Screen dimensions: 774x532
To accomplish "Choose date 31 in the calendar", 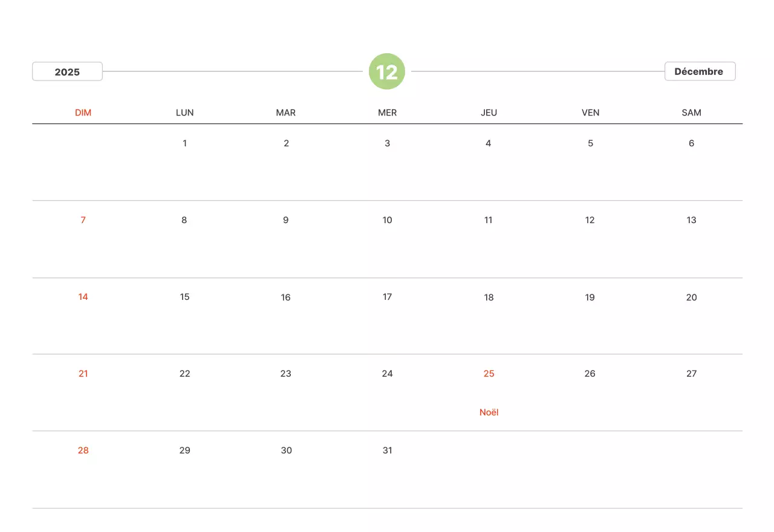I will (x=387, y=450).
